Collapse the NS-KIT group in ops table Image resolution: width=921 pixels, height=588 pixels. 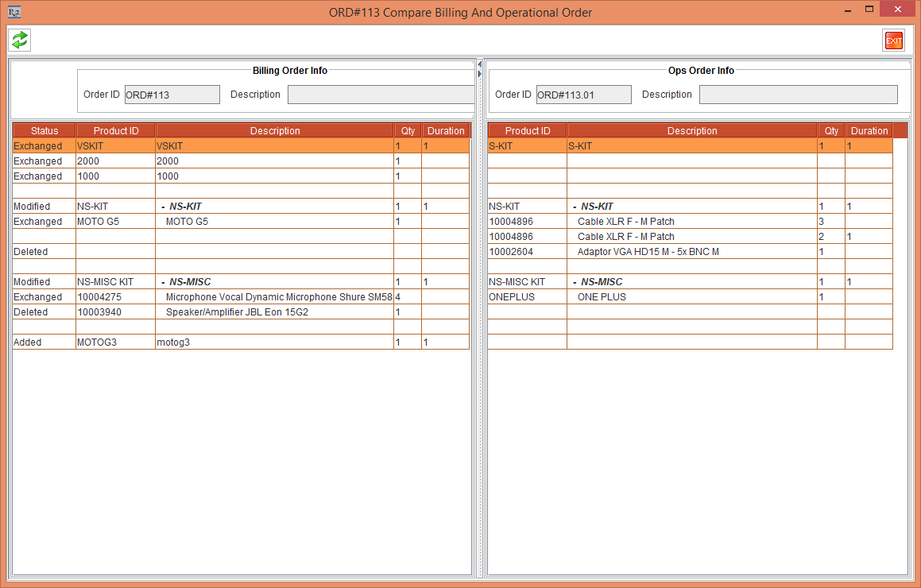pyautogui.click(x=575, y=207)
